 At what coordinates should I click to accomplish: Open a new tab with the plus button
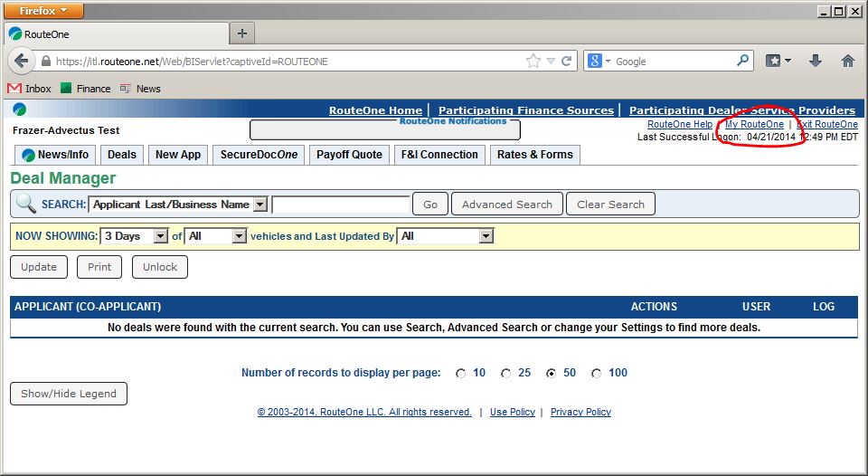242,33
